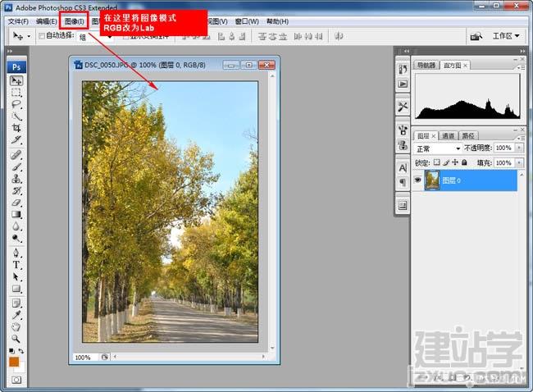Select the Lasso tool

[16, 104]
